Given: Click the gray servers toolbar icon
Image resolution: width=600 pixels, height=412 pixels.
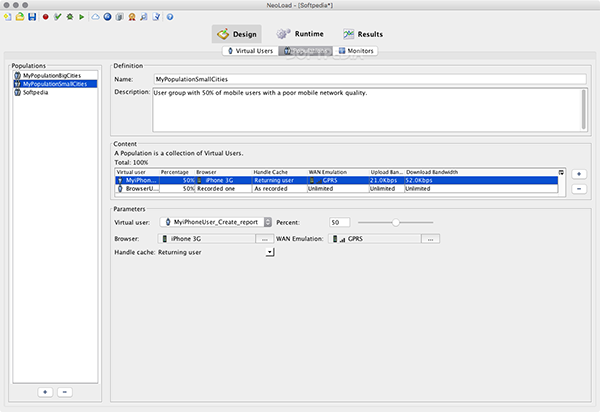Looking at the screenshot, I should [120, 17].
